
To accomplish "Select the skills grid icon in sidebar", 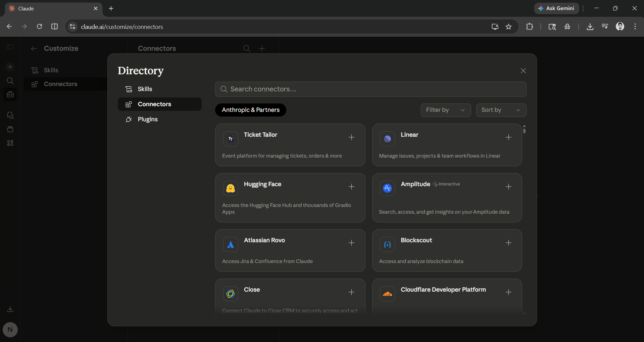I will (x=10, y=143).
